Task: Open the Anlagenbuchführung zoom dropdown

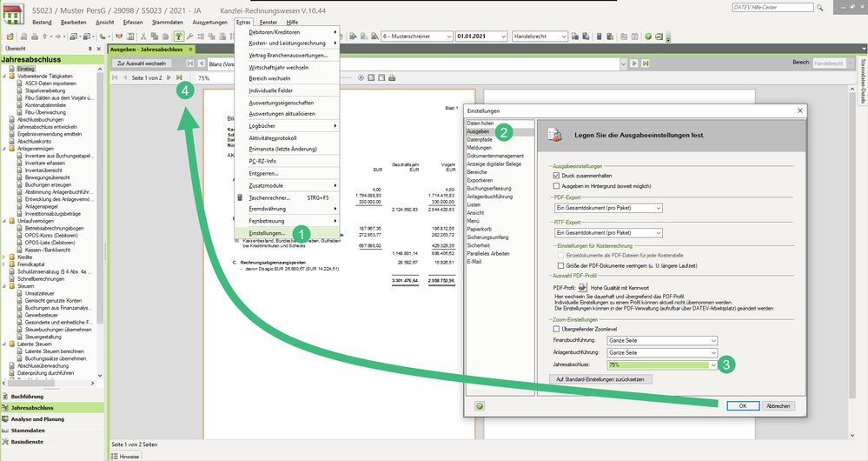Action: (662, 353)
